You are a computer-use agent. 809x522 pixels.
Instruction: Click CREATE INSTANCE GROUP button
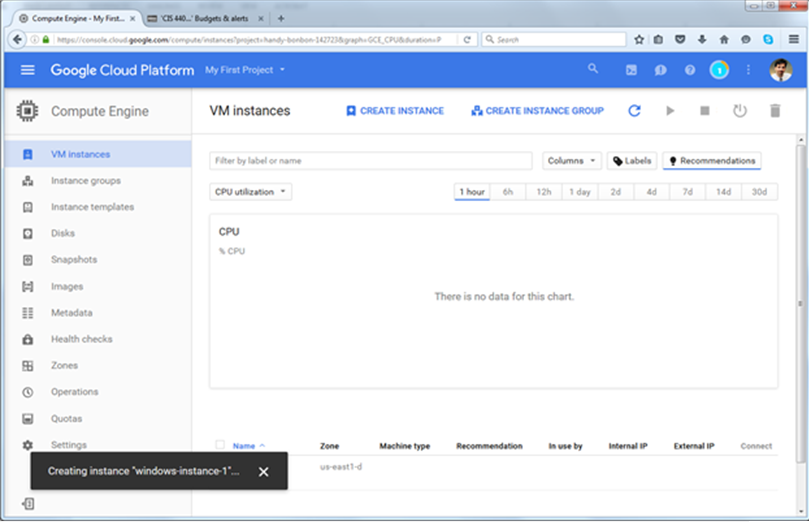(x=537, y=111)
